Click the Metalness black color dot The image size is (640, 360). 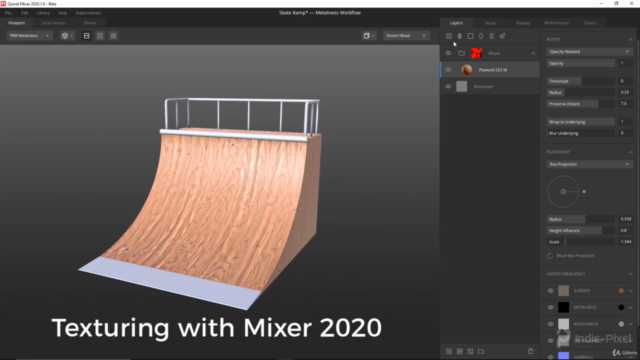(x=621, y=307)
